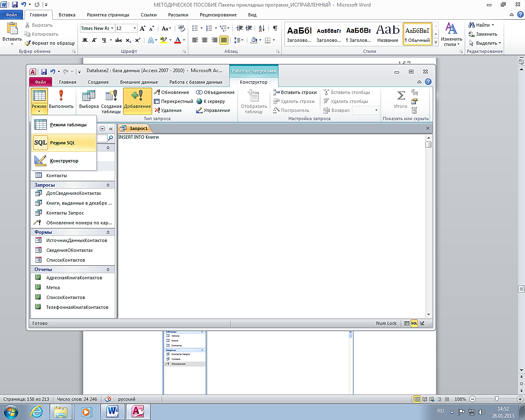This screenshot has height=420, width=525.
Task: Toggle subscript formatting in Word
Action: point(128,40)
